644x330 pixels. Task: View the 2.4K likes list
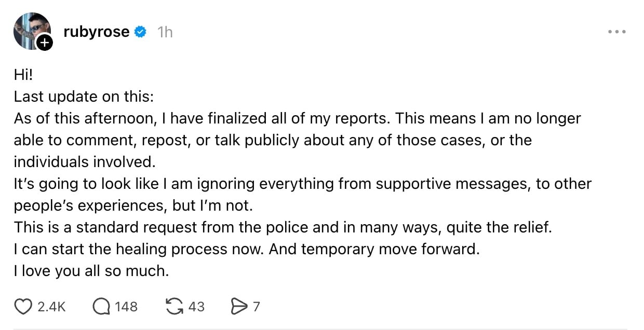pyautogui.click(x=51, y=307)
